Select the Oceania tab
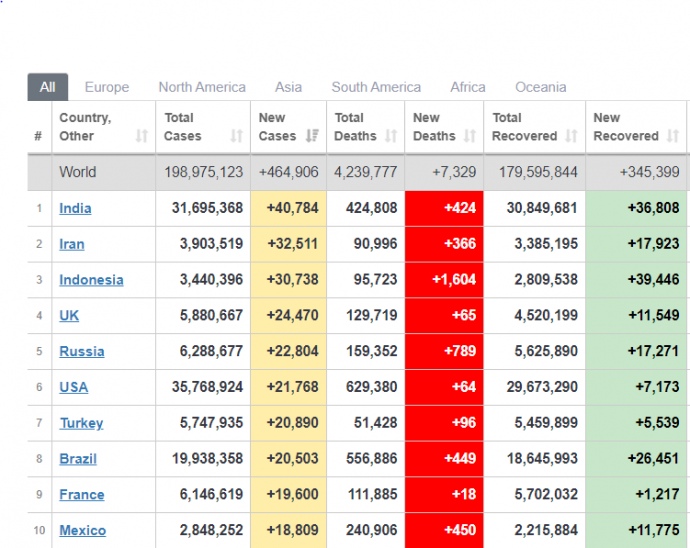 (543, 87)
